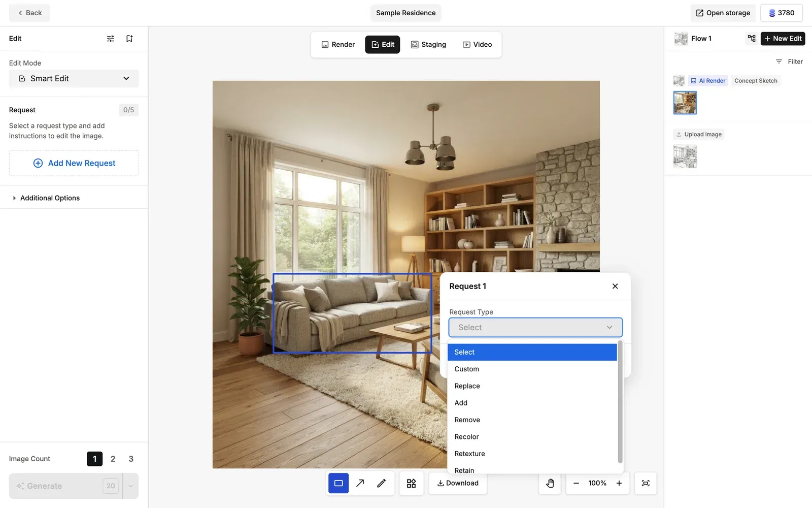Close the Request 1 dialog

click(x=615, y=286)
